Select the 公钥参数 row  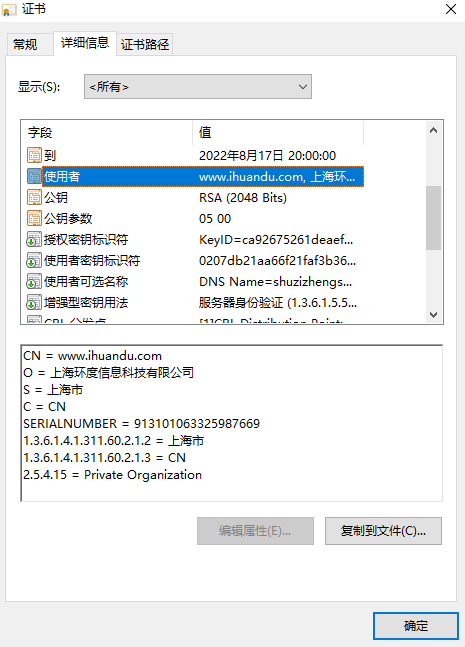[x=195, y=219]
